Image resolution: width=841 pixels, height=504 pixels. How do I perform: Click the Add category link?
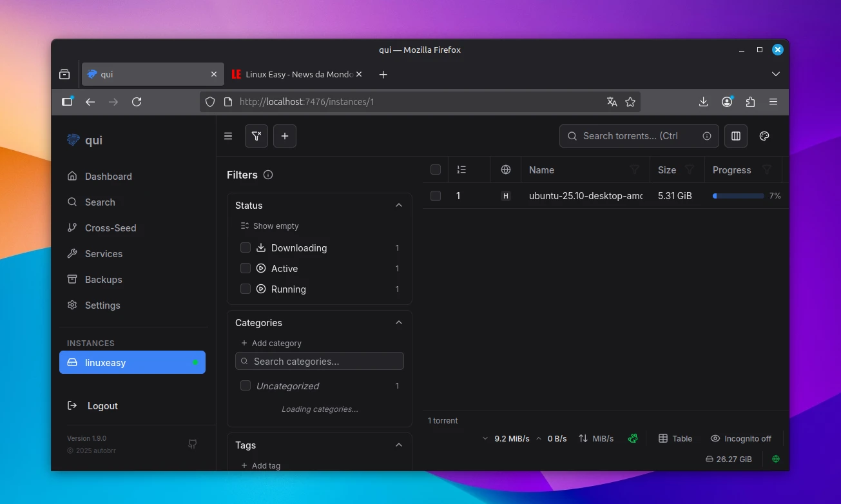pos(271,344)
